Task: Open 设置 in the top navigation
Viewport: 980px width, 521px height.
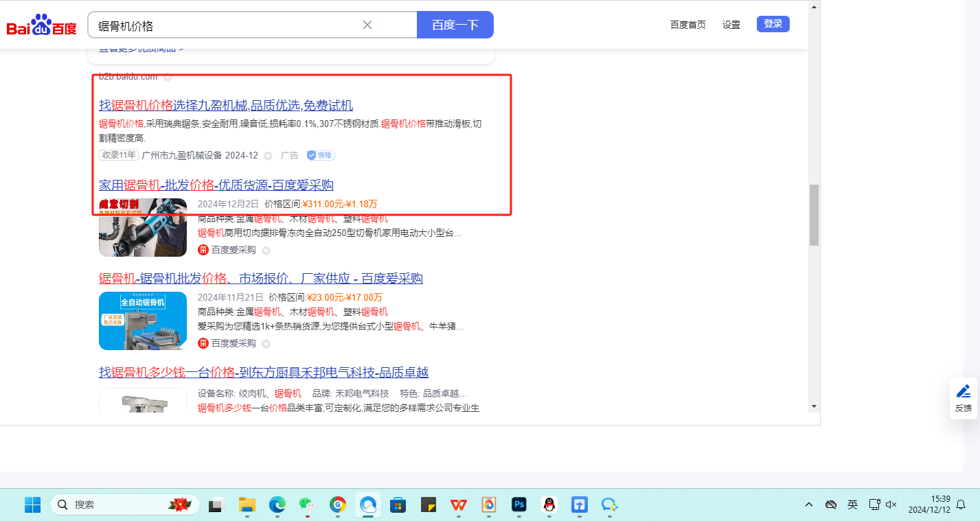Action: tap(731, 25)
